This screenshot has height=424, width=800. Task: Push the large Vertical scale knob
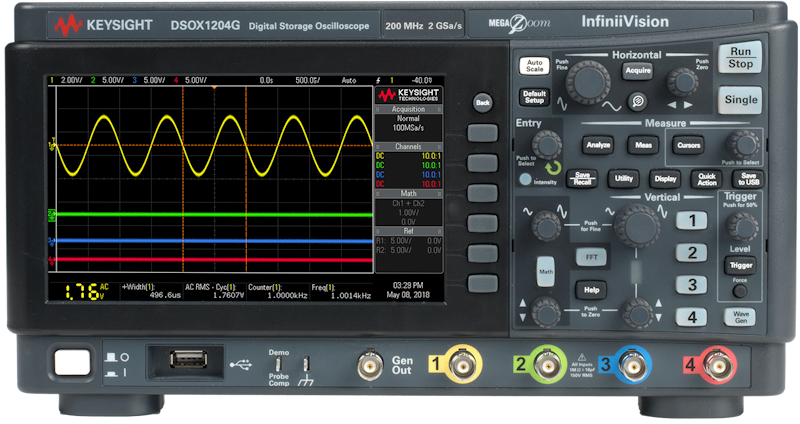[637, 227]
